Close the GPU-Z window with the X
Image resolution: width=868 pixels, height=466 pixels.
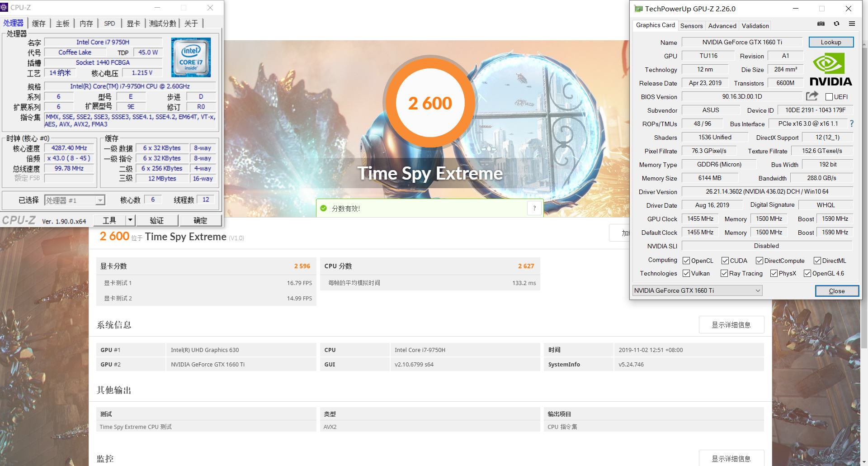pyautogui.click(x=849, y=9)
